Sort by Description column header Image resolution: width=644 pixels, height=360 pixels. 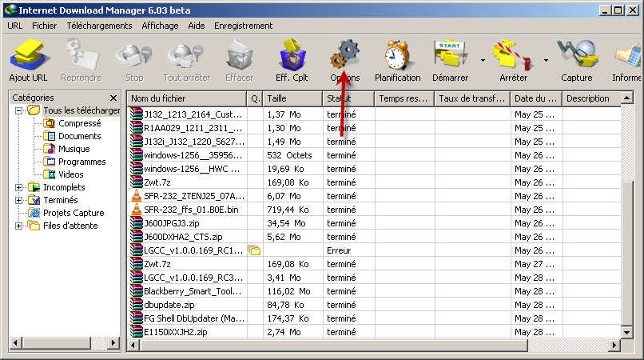(x=591, y=98)
